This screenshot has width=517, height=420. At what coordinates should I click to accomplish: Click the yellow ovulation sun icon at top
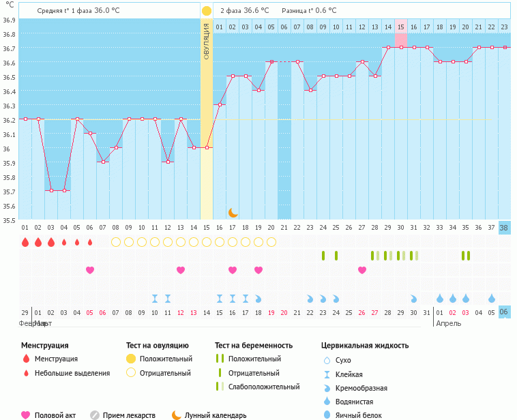[207, 11]
